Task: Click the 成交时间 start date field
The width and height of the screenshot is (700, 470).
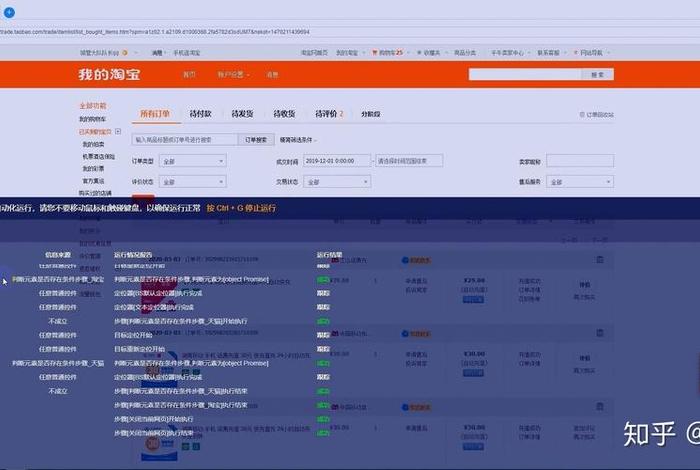Action: point(337,161)
